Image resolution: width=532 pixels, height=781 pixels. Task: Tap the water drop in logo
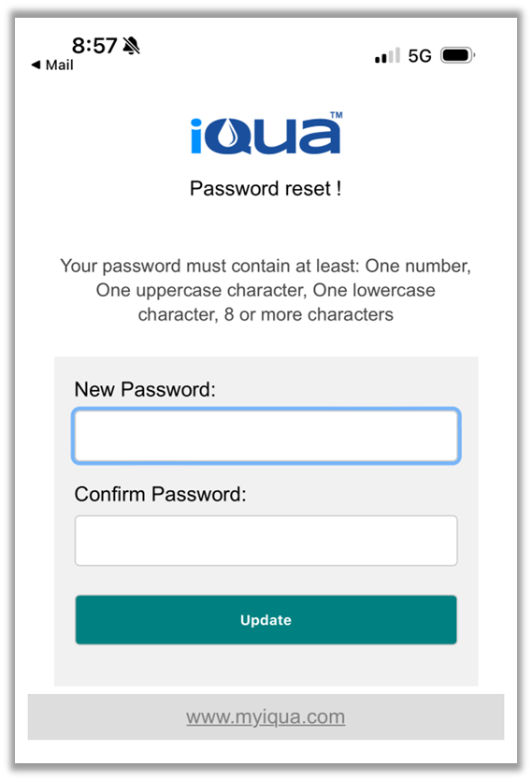[228, 135]
